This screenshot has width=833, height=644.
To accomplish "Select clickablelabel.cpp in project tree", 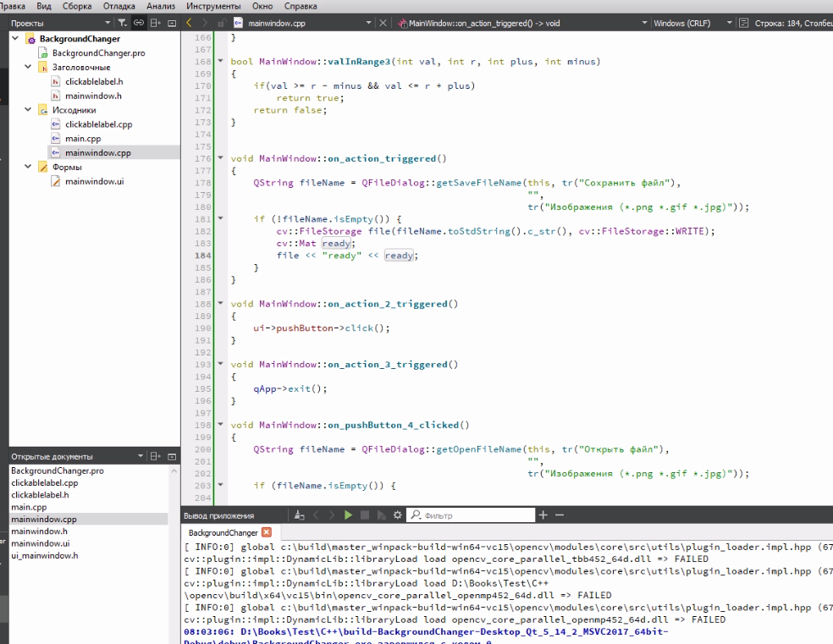I will [99, 124].
